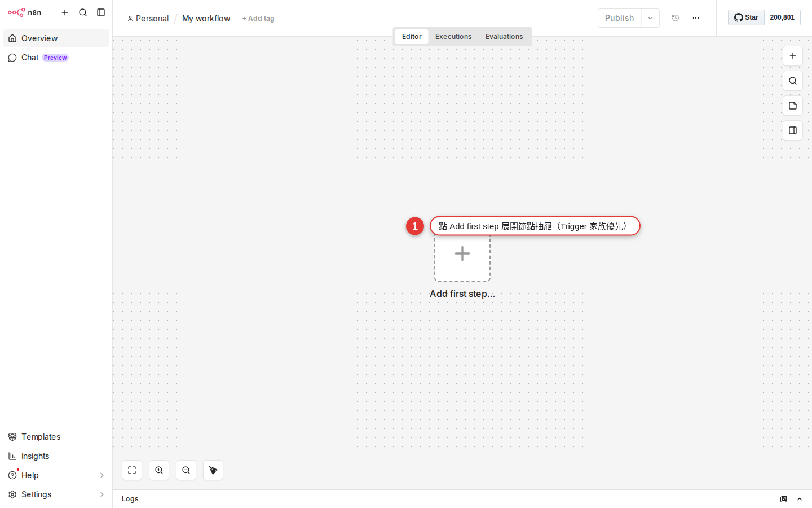Screen dimensions: 812x508
Task: Tidy up the workflow nodes
Action: click(213, 470)
